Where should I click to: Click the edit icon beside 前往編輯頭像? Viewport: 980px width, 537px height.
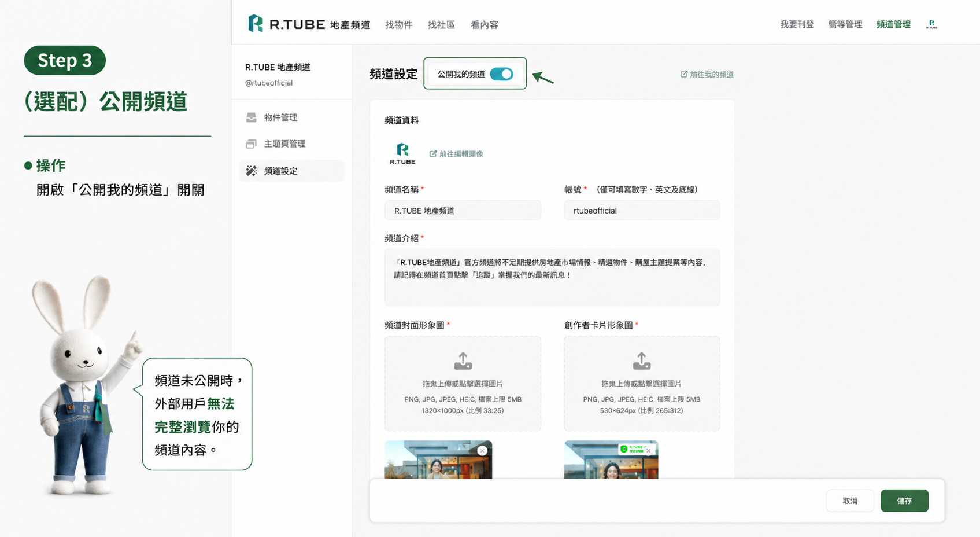[433, 153]
